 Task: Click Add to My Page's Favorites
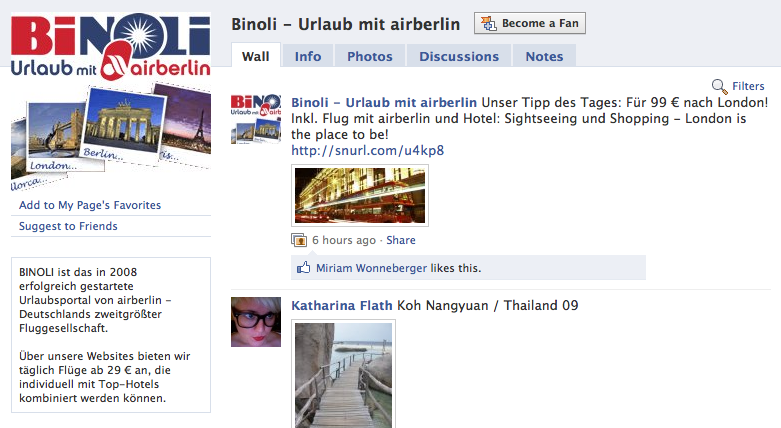[x=90, y=205]
